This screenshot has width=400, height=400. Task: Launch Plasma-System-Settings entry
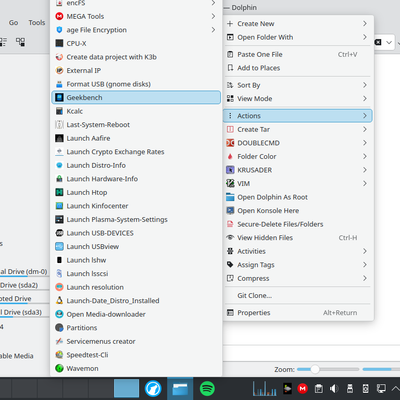coord(136,219)
